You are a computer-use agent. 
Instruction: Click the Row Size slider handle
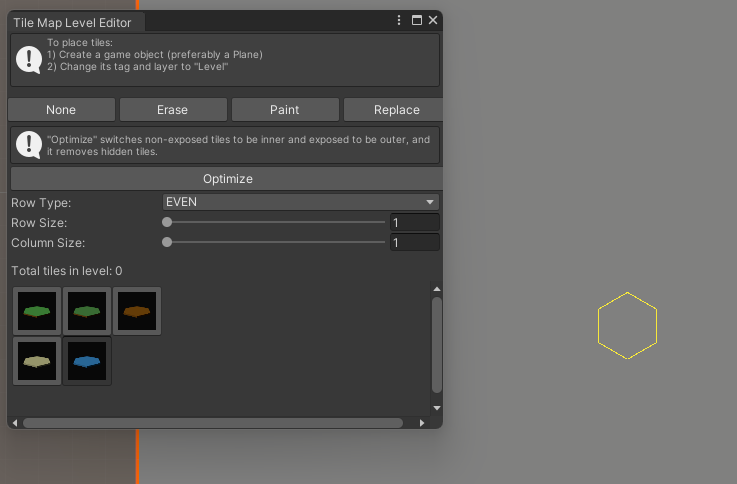click(x=167, y=222)
